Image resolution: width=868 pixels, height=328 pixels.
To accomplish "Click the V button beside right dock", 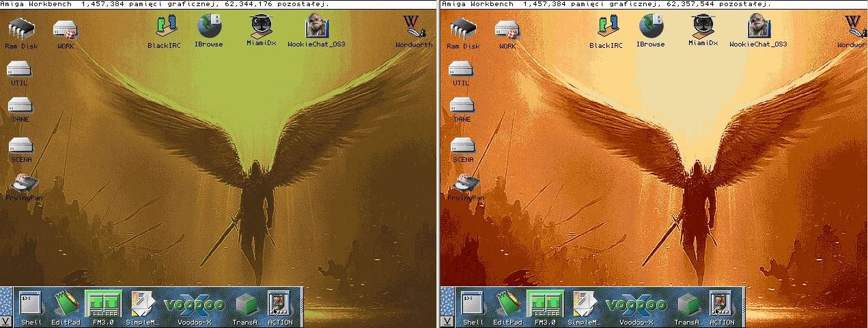I will [448, 320].
